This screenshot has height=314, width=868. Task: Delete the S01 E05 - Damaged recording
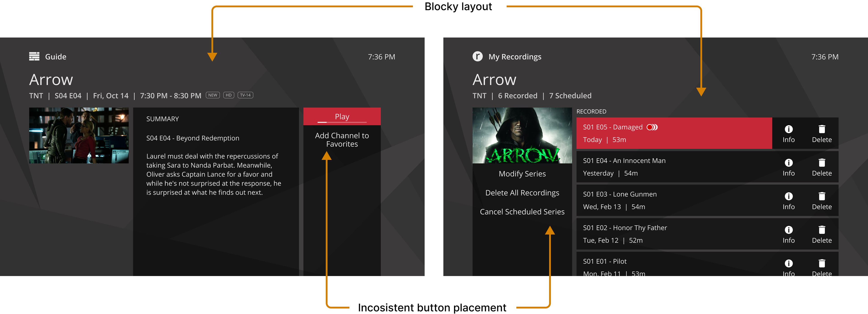coord(821,133)
